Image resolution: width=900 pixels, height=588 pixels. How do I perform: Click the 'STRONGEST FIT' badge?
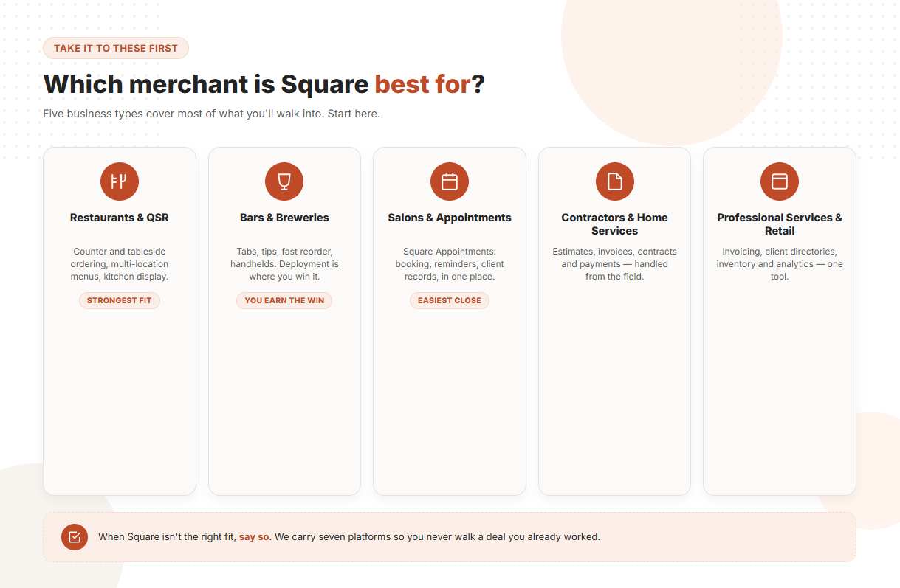pos(120,300)
